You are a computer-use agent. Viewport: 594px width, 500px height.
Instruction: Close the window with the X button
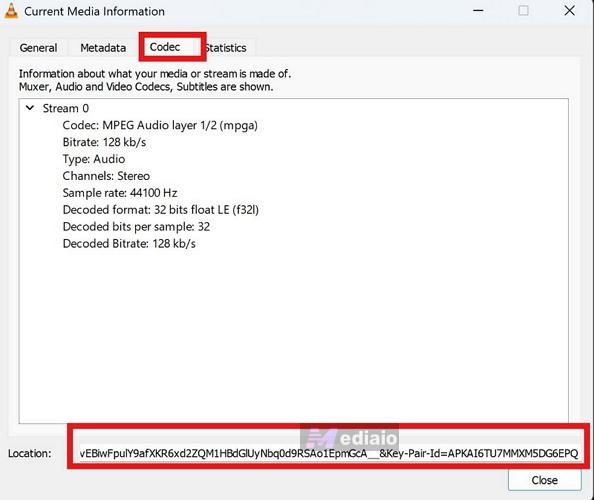point(569,11)
